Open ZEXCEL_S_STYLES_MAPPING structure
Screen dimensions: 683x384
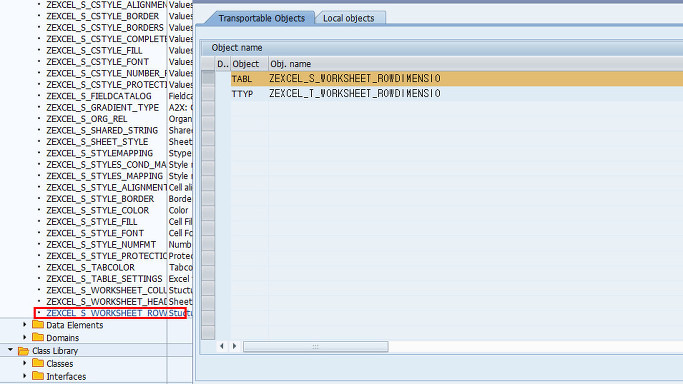[x=105, y=176]
